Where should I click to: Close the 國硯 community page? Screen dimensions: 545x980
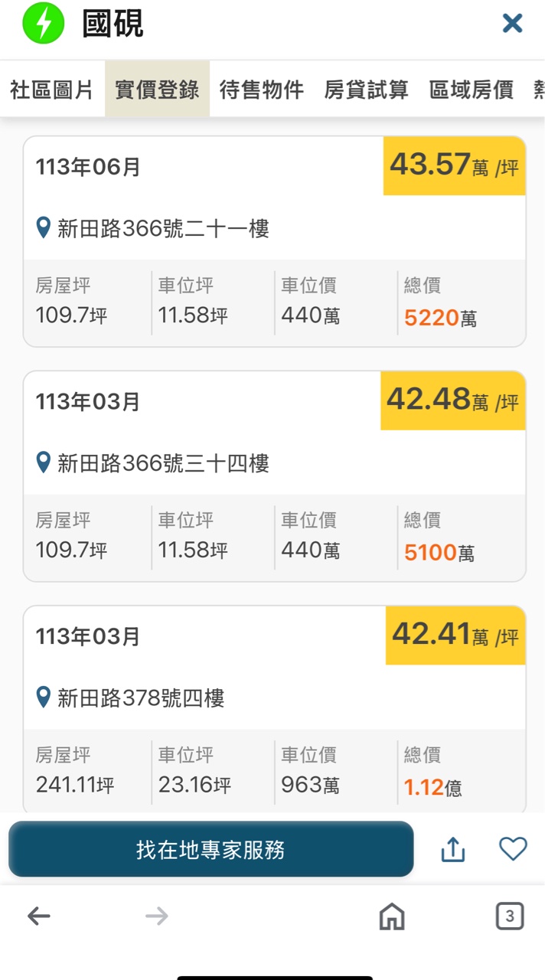[512, 24]
